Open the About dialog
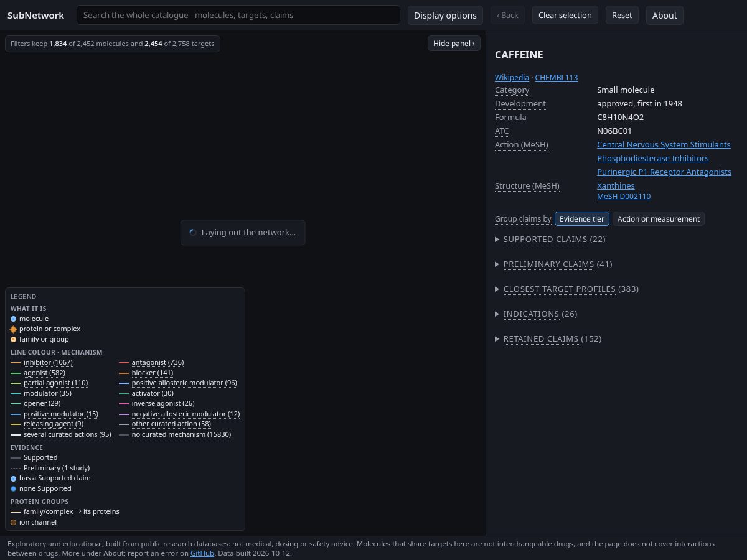This screenshot has width=747, height=560. [x=664, y=16]
